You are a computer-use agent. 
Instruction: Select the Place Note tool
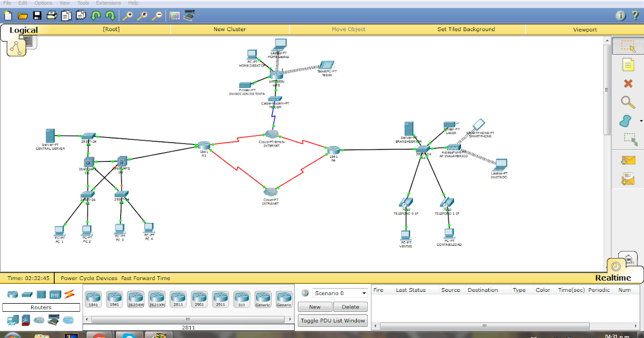pyautogui.click(x=627, y=64)
